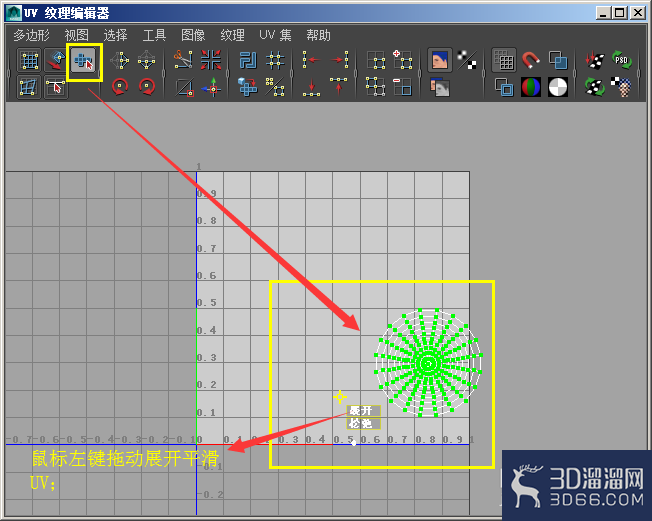Rotate selected UVs clockwise
This screenshot has height=521, width=652.
(x=146, y=87)
